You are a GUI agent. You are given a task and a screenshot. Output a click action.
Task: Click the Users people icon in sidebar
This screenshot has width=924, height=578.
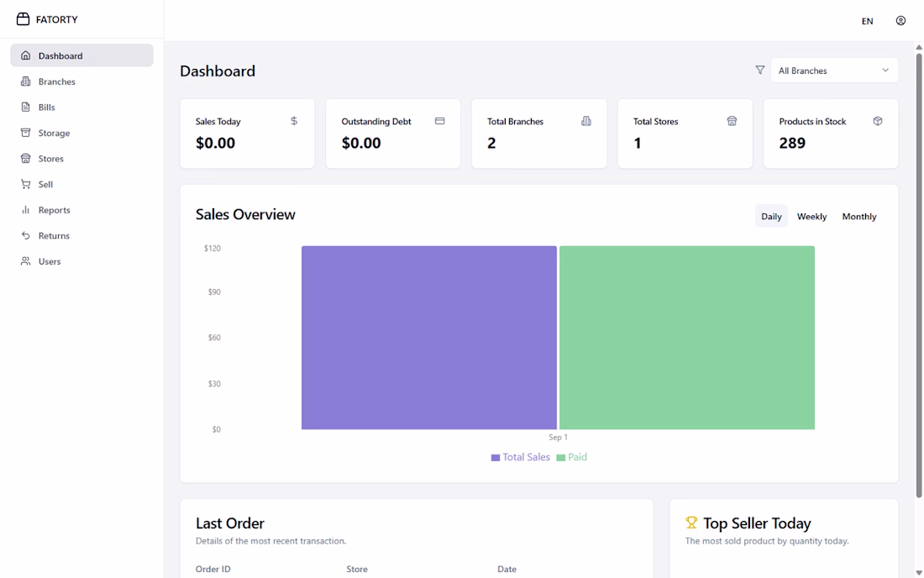point(25,261)
